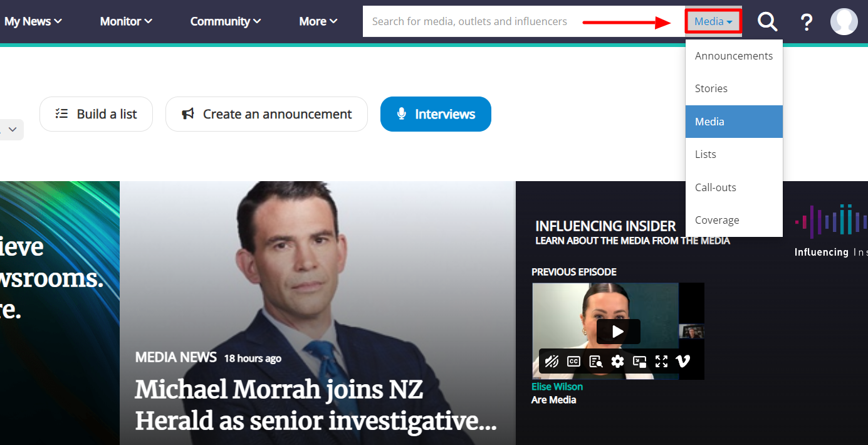This screenshot has width=868, height=445.
Task: Open the Media search-type dropdown
Action: pos(713,22)
